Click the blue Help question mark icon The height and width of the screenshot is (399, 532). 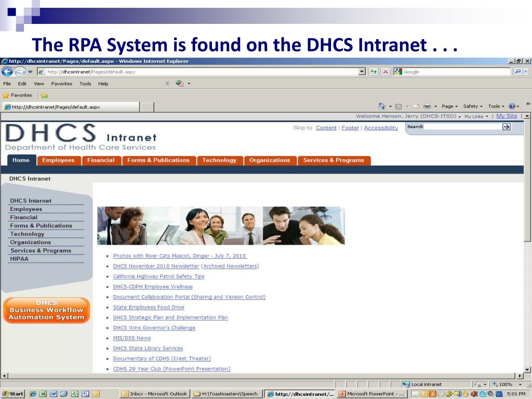pos(512,106)
